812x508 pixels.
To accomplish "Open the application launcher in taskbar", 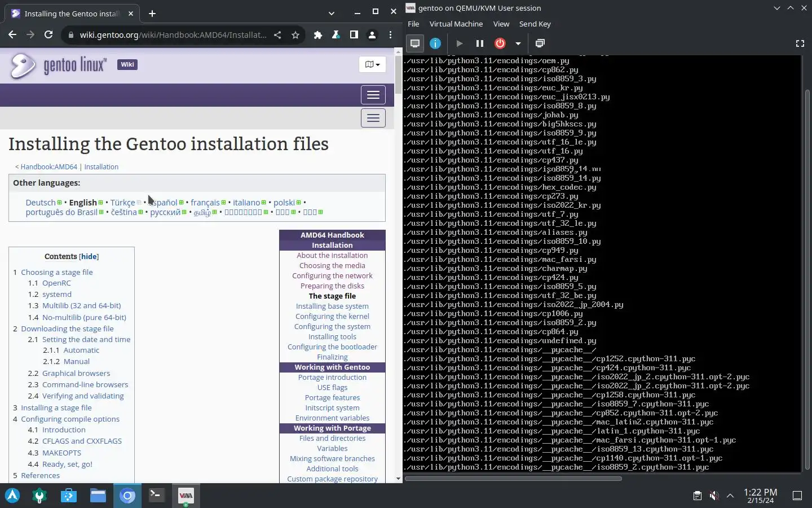I will tap(12, 496).
